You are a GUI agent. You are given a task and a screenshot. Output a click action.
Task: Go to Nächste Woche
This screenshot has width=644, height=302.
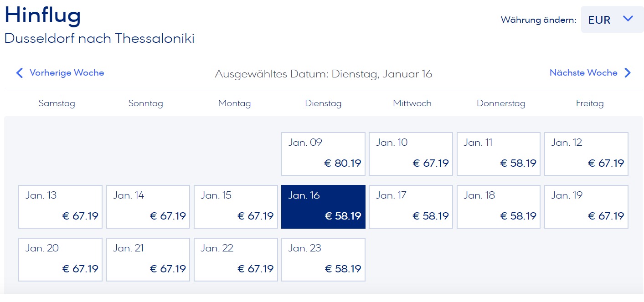[x=583, y=73]
